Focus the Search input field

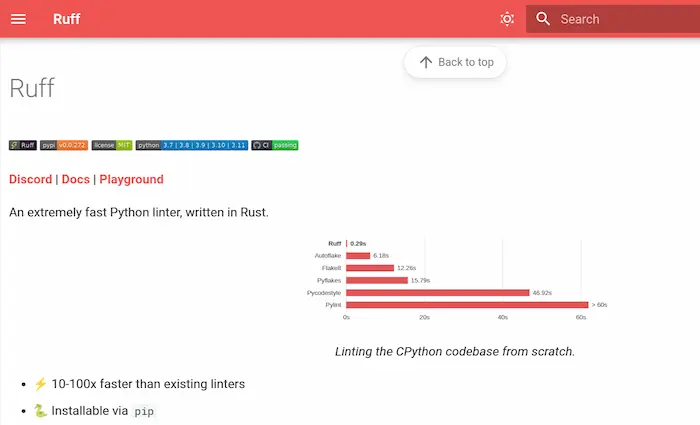613,19
